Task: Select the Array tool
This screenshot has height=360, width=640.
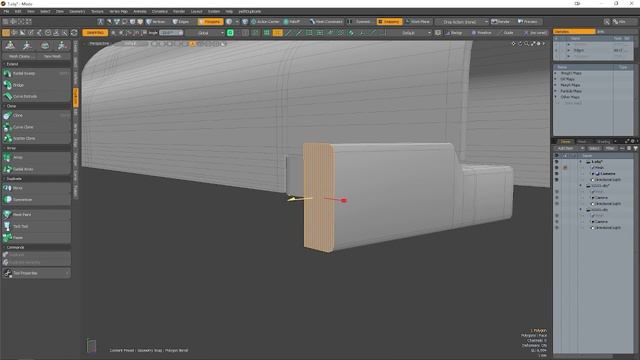Action: click(x=36, y=158)
